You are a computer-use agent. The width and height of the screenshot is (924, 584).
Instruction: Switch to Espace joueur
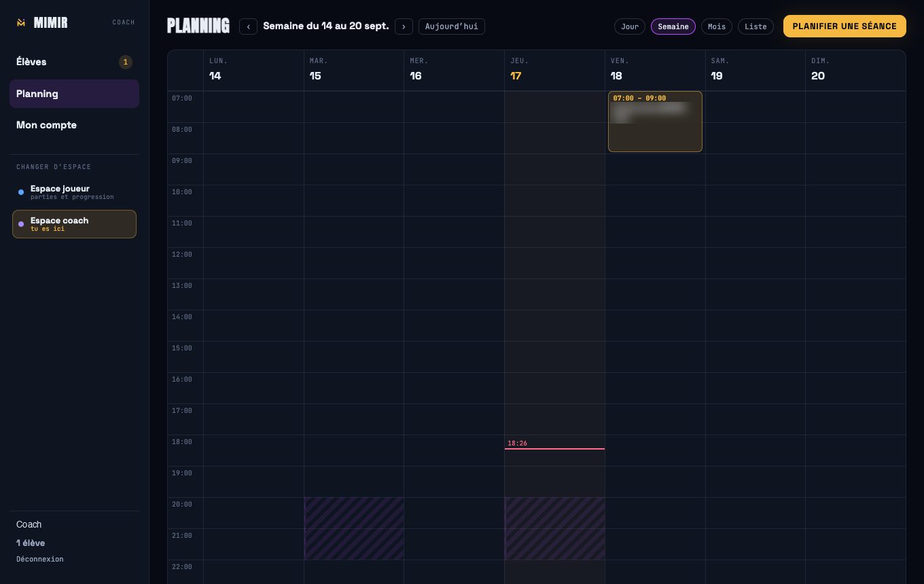pos(74,192)
